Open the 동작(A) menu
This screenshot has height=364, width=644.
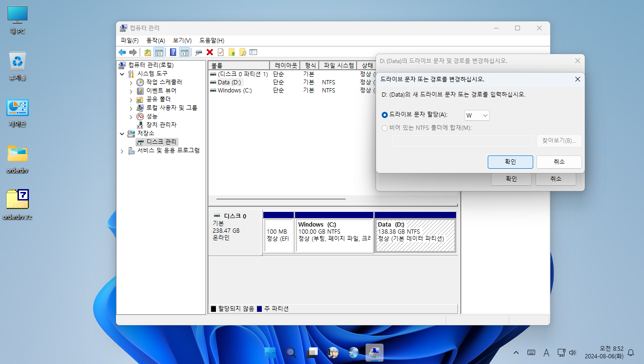click(156, 41)
